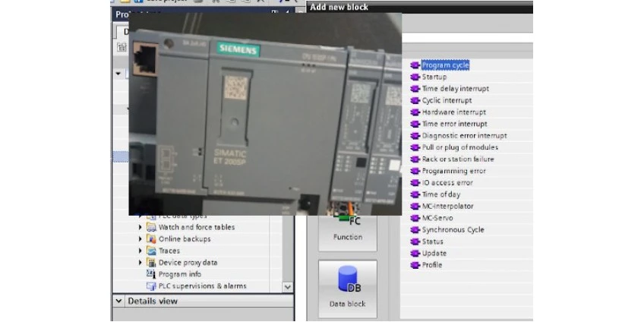This screenshot has height=322, width=644.
Task: Expand the Traces node
Action: pyautogui.click(x=140, y=251)
